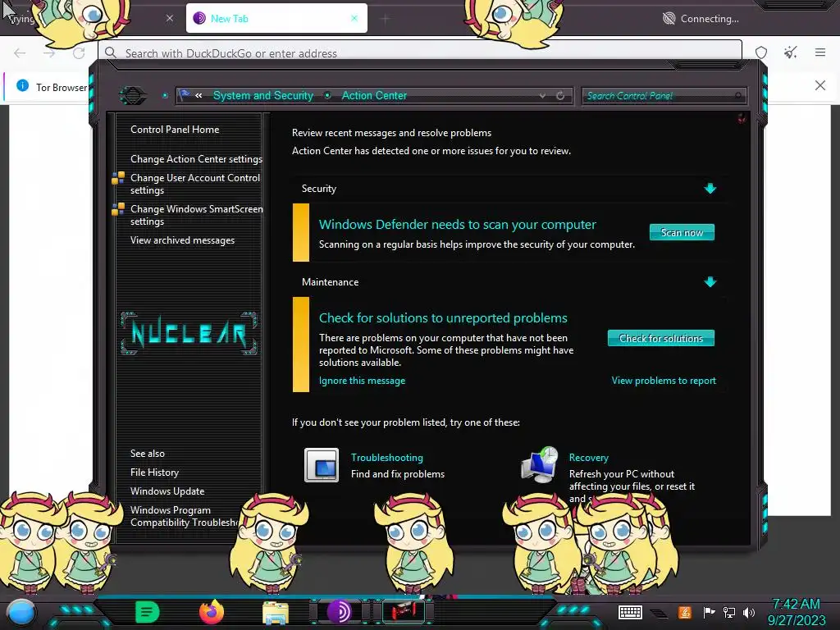Open the Recovery link
Image resolution: width=840 pixels, height=630 pixels.
tap(588, 458)
